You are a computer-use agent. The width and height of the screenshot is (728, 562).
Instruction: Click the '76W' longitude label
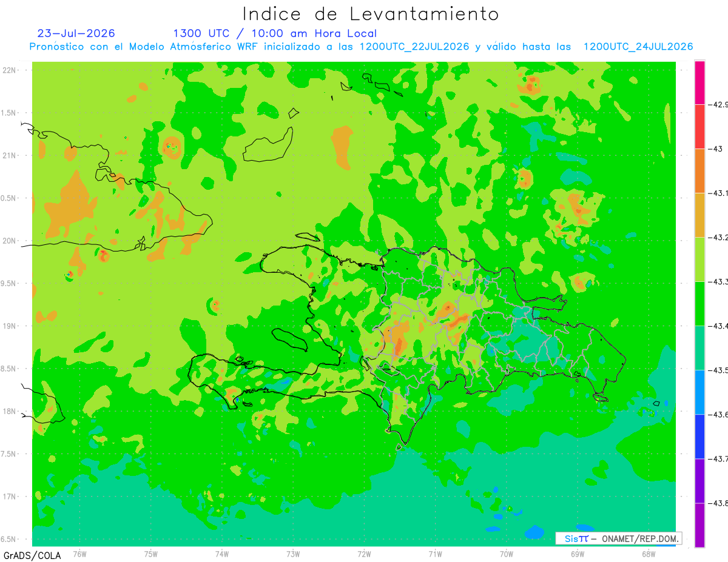79,554
